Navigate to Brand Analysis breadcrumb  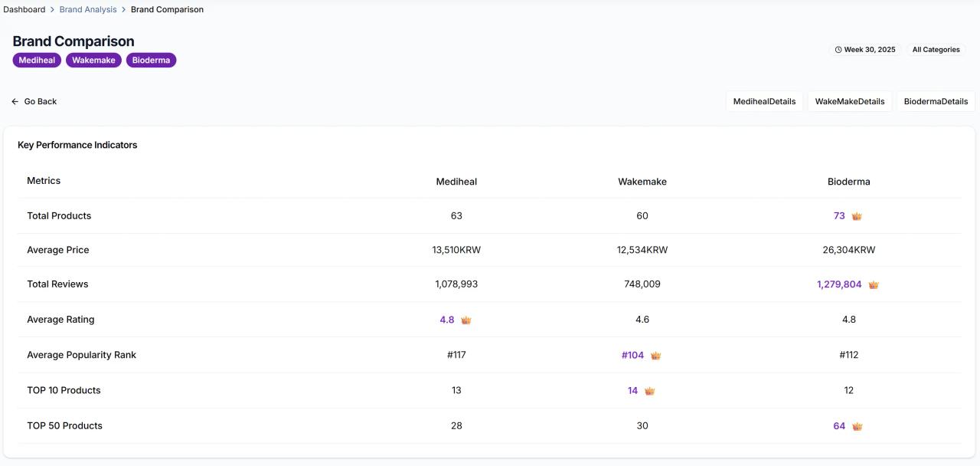(x=88, y=9)
